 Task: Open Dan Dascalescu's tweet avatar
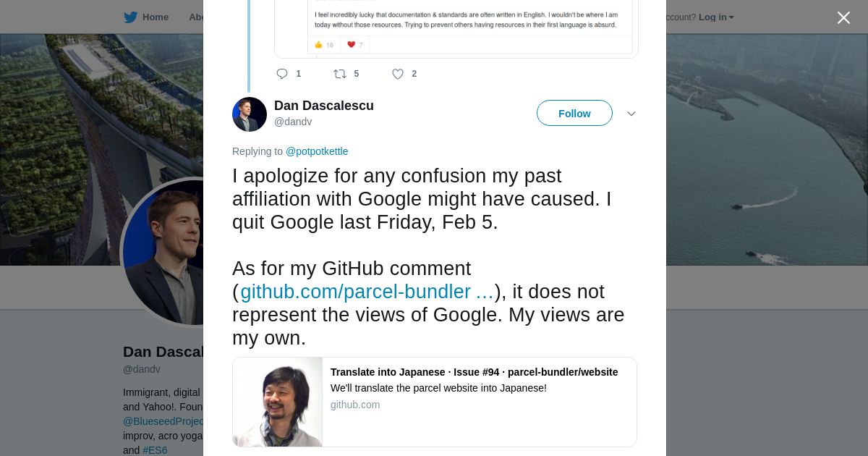click(250, 114)
